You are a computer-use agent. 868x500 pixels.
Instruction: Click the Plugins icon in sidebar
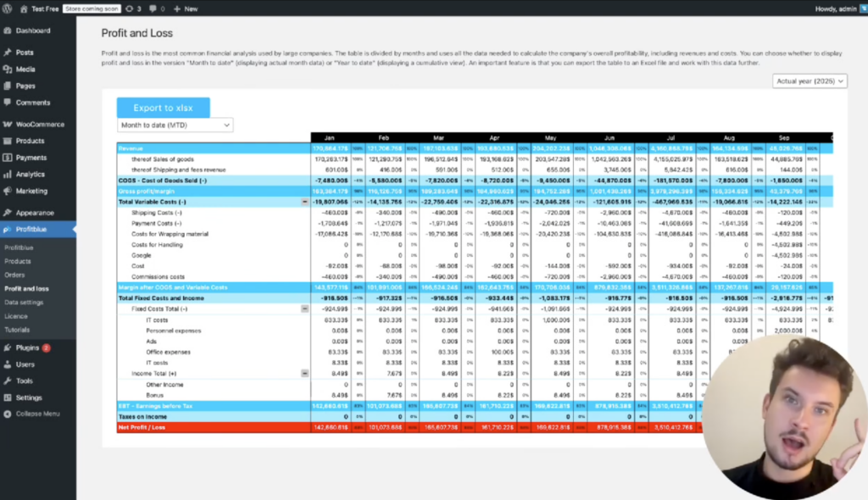tap(8, 347)
